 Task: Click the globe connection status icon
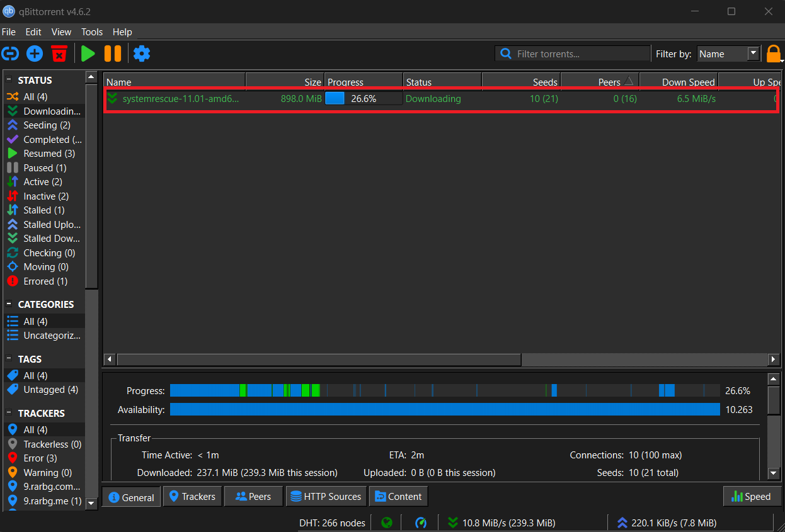click(x=387, y=523)
